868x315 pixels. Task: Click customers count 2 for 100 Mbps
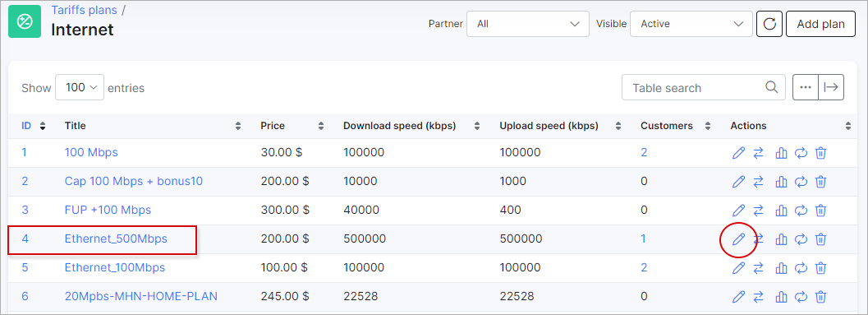(644, 152)
